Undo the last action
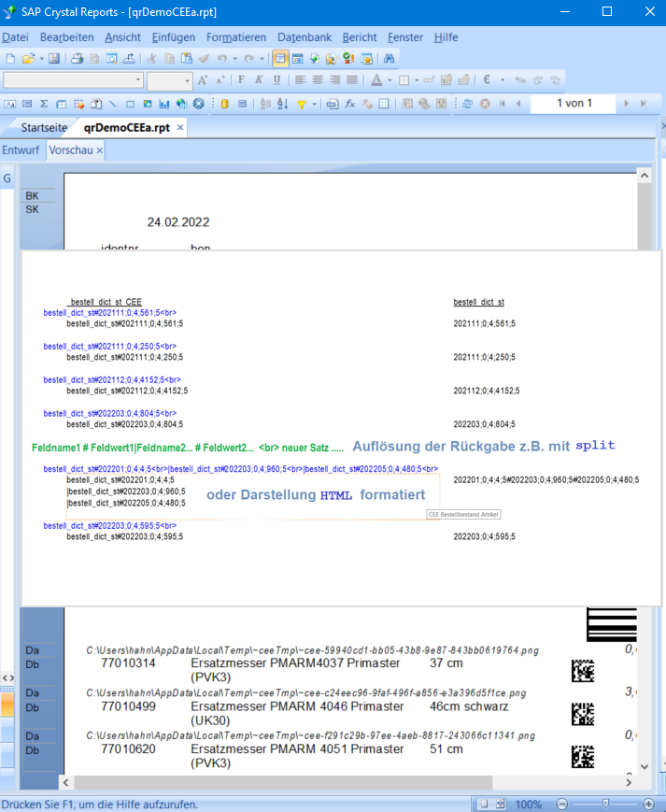This screenshot has height=812, width=666. [x=222, y=59]
